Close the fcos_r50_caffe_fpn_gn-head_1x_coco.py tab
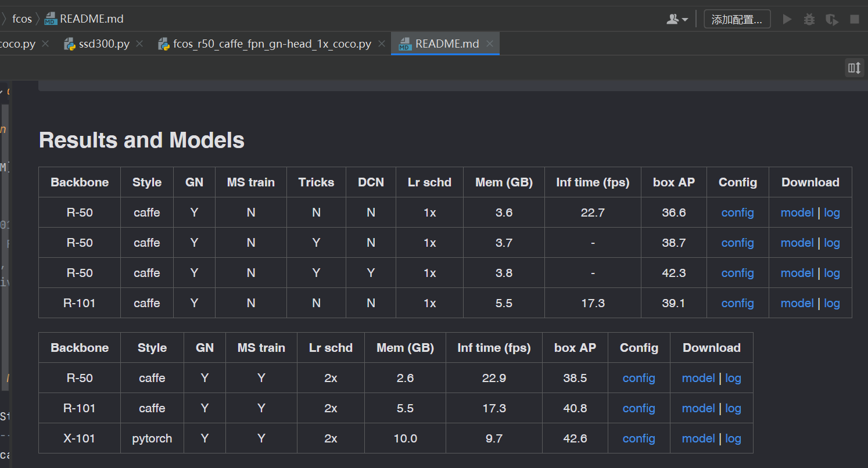Image resolution: width=868 pixels, height=468 pixels. pos(382,44)
